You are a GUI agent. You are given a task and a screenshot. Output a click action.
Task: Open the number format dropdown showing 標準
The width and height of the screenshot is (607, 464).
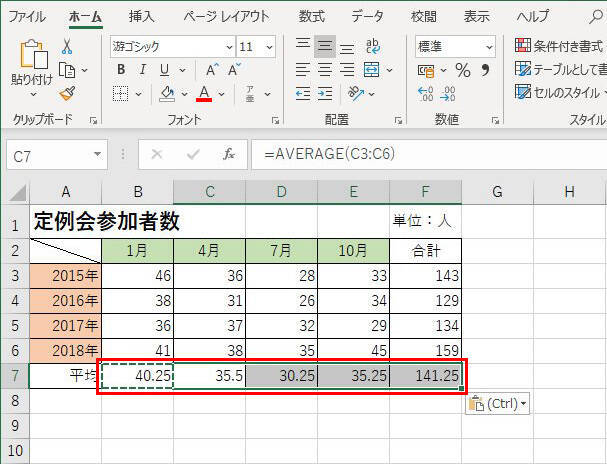point(488,47)
